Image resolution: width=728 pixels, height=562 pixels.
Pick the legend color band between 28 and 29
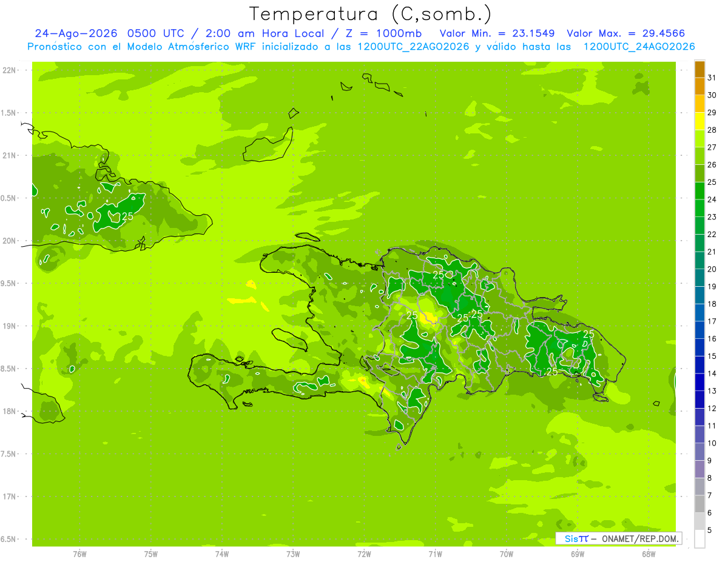699,121
